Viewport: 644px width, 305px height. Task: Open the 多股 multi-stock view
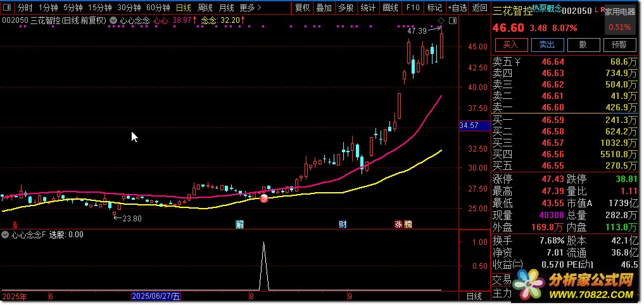(x=346, y=8)
